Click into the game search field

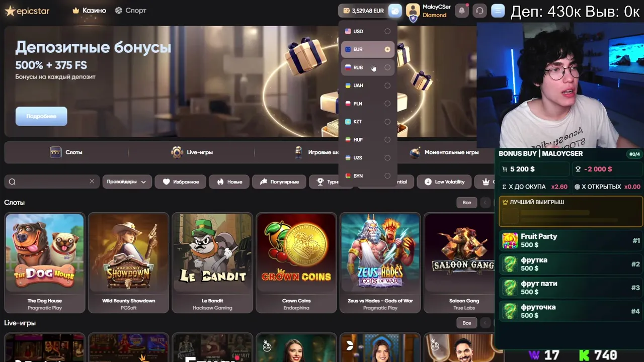click(51, 182)
